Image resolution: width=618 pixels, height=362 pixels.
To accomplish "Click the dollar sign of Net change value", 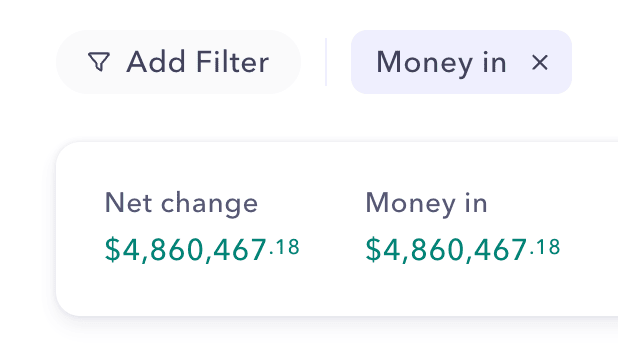I will point(112,250).
